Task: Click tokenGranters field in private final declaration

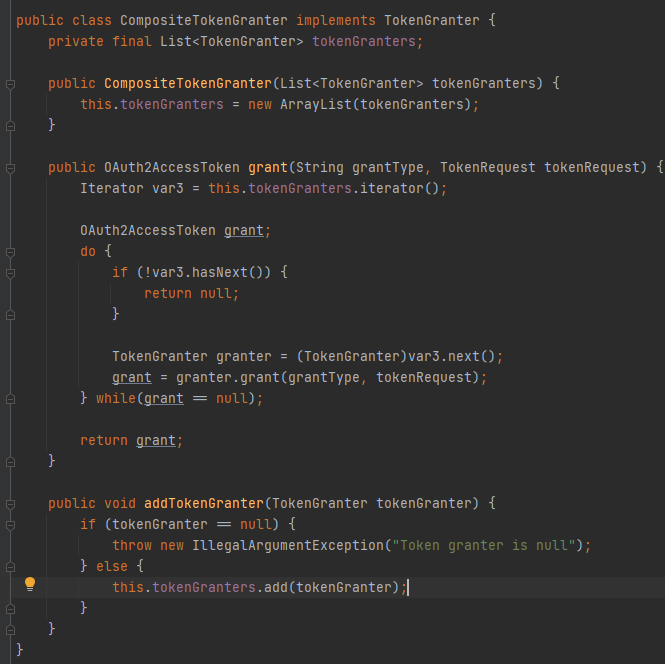Action: click(x=363, y=42)
